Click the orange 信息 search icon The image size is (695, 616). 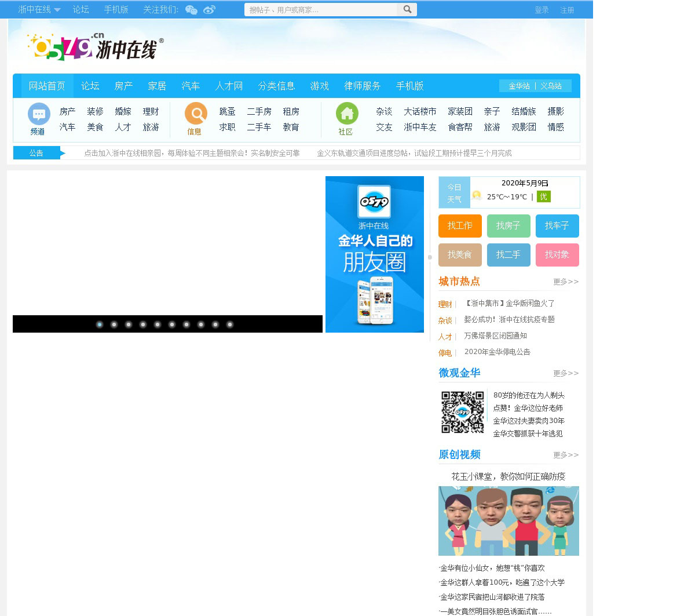coord(196,114)
